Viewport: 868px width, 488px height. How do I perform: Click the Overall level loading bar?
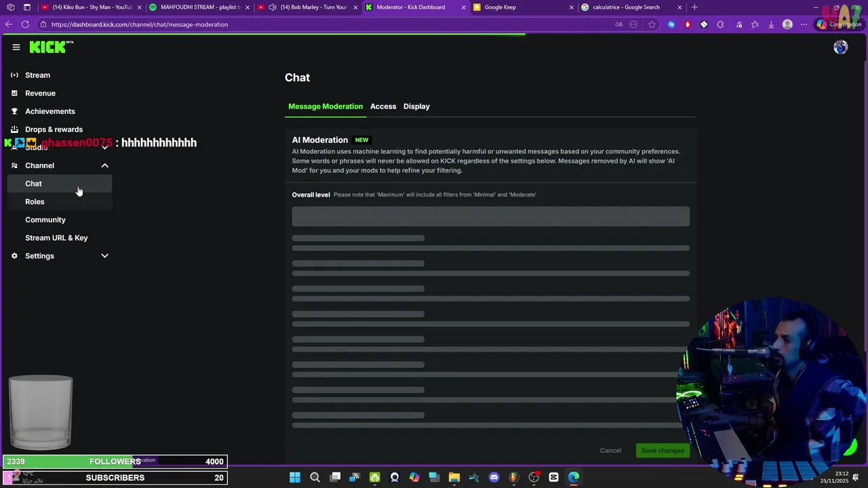490,216
